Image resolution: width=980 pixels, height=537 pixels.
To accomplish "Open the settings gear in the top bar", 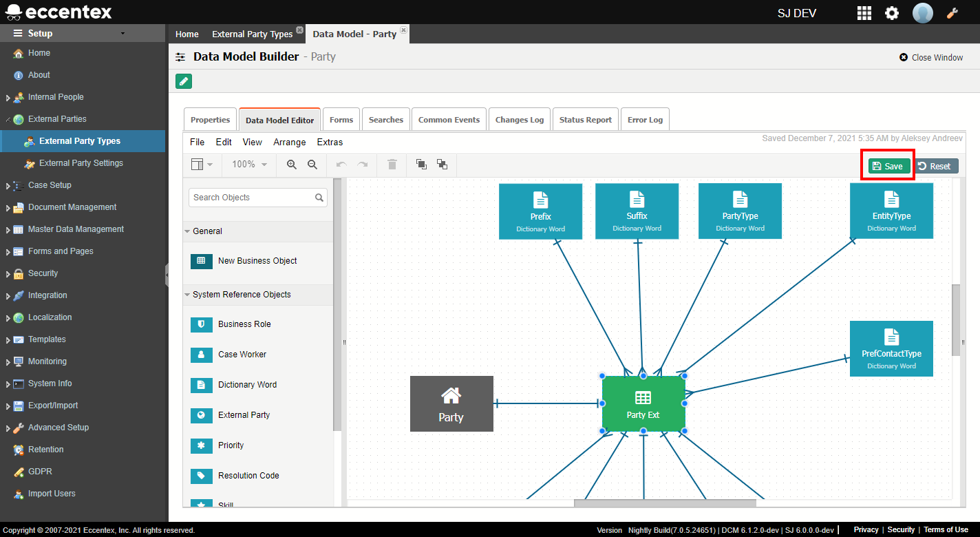I will pyautogui.click(x=892, y=12).
